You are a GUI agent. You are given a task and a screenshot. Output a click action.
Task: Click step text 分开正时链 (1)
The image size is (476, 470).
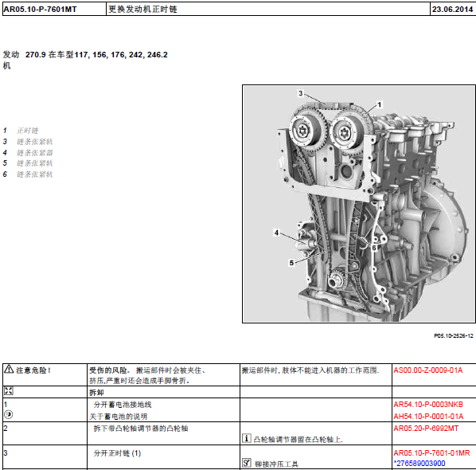point(117,453)
